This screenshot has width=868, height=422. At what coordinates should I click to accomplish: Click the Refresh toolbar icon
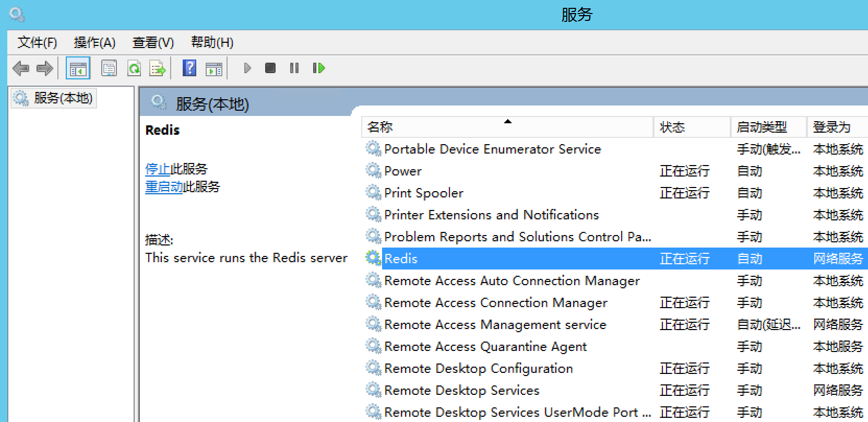pos(134,68)
